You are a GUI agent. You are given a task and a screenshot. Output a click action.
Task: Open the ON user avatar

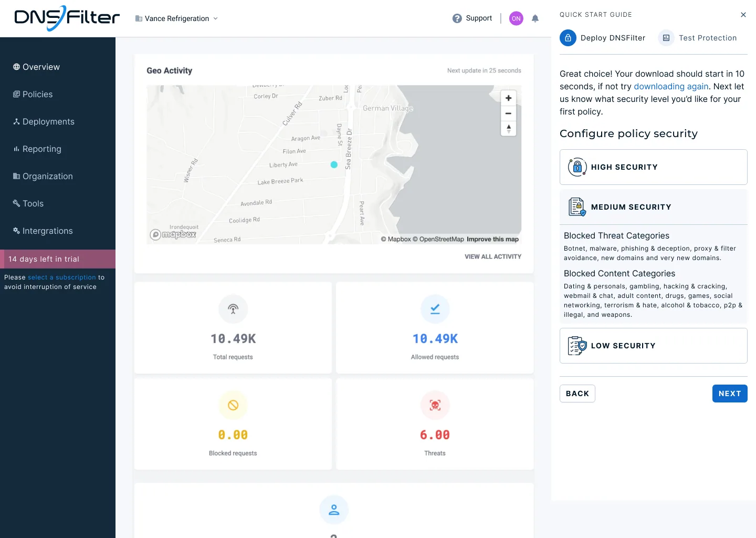[x=516, y=18]
